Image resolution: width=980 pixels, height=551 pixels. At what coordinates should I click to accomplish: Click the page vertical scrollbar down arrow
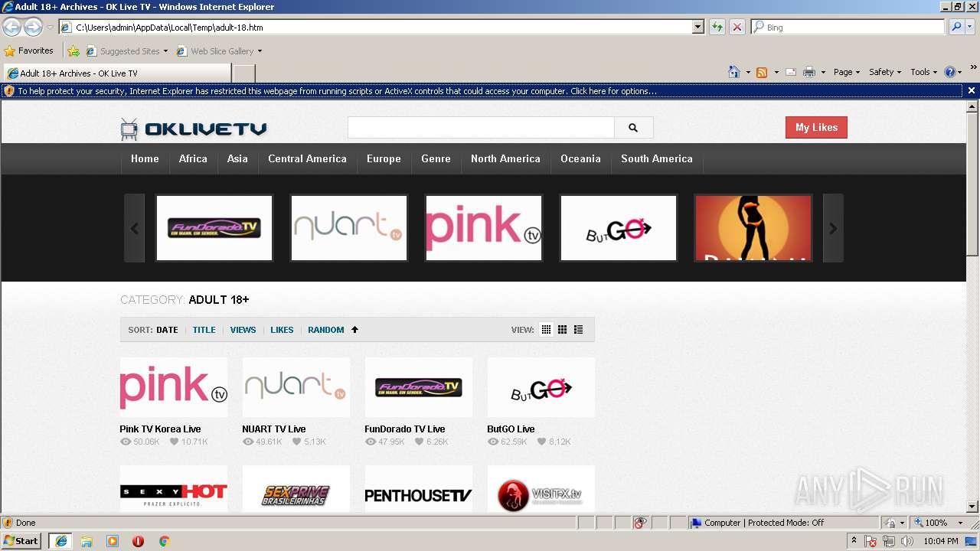(x=972, y=507)
